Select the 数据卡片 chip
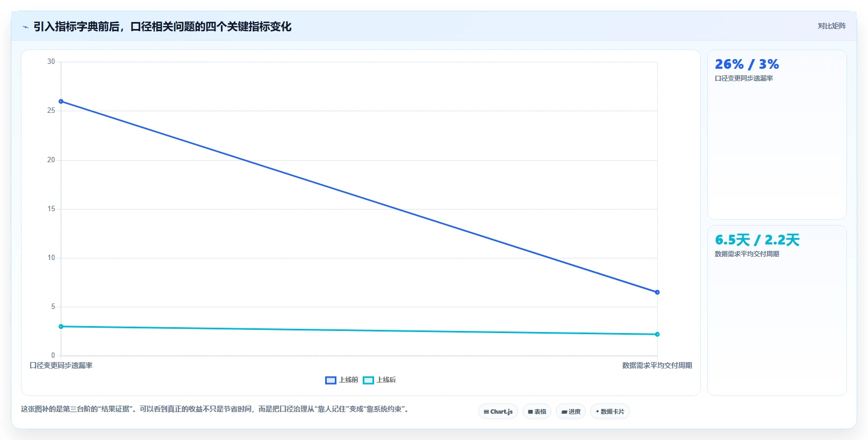The height and width of the screenshot is (440, 868). tap(610, 412)
